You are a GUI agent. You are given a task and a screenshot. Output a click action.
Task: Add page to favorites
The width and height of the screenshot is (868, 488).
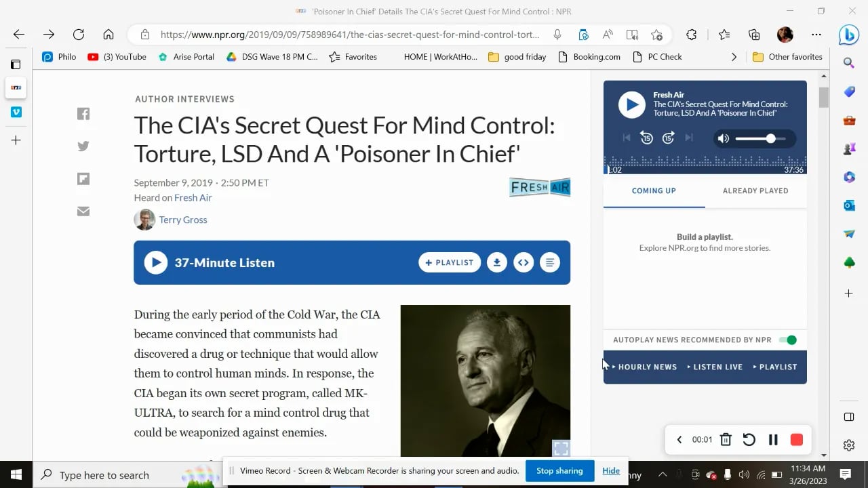point(656,35)
